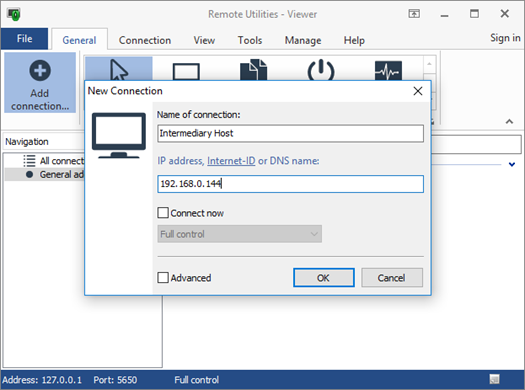The width and height of the screenshot is (525, 390).
Task: Click Cancel in New Connection dialog
Action: pos(392,278)
